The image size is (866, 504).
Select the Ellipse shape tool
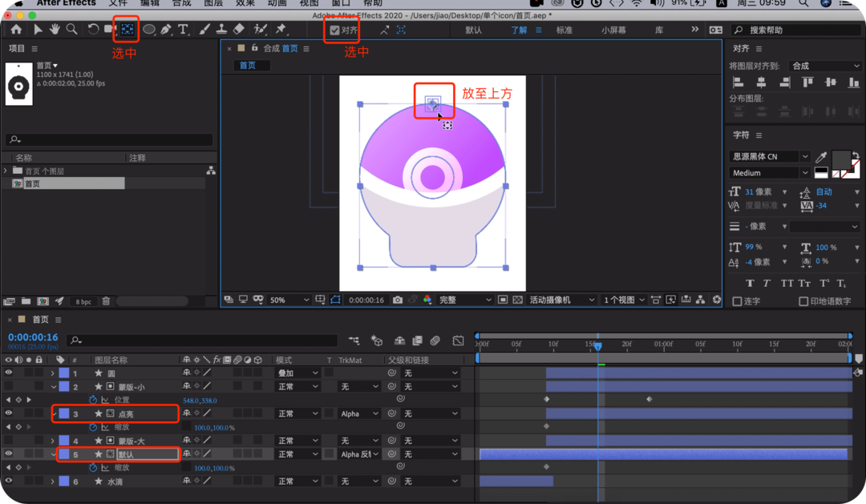click(x=148, y=30)
